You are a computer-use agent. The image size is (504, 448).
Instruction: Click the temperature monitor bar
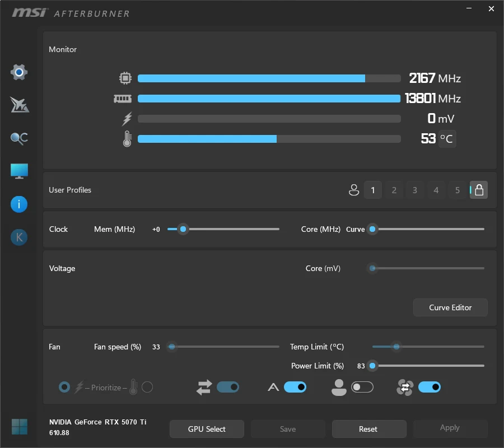point(269,139)
